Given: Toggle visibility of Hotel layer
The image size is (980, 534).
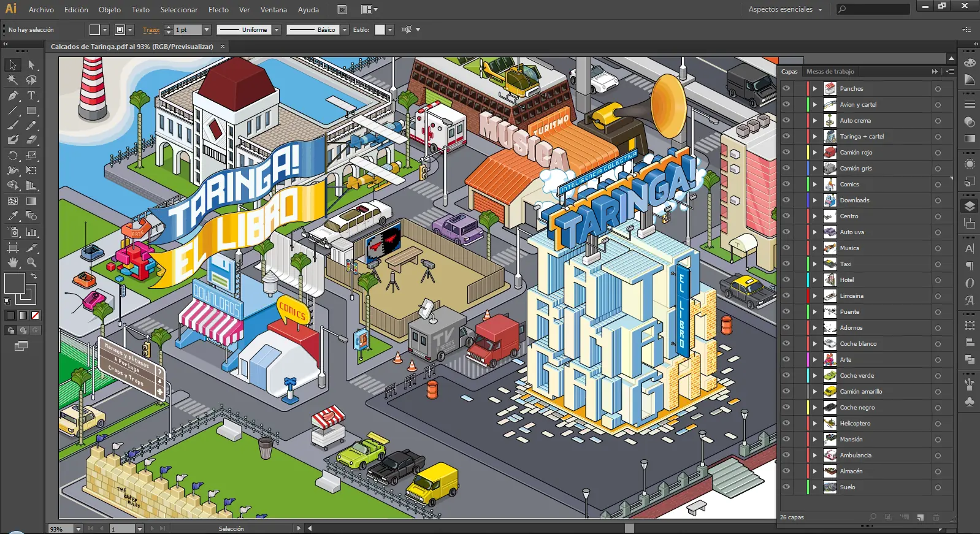Looking at the screenshot, I should tap(786, 280).
